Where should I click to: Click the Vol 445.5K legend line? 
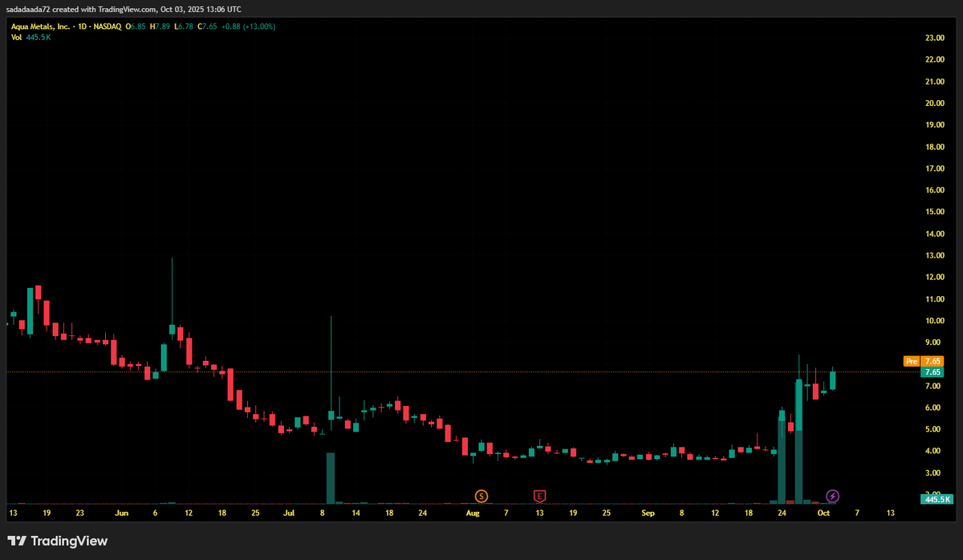coord(30,38)
